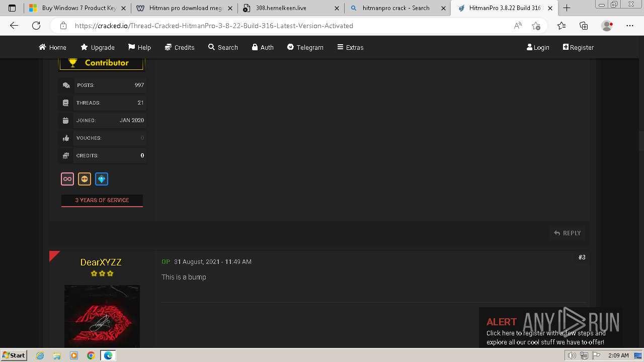Viewport: 644px width, 362px height.
Task: Click the Login link
Action: click(538, 47)
